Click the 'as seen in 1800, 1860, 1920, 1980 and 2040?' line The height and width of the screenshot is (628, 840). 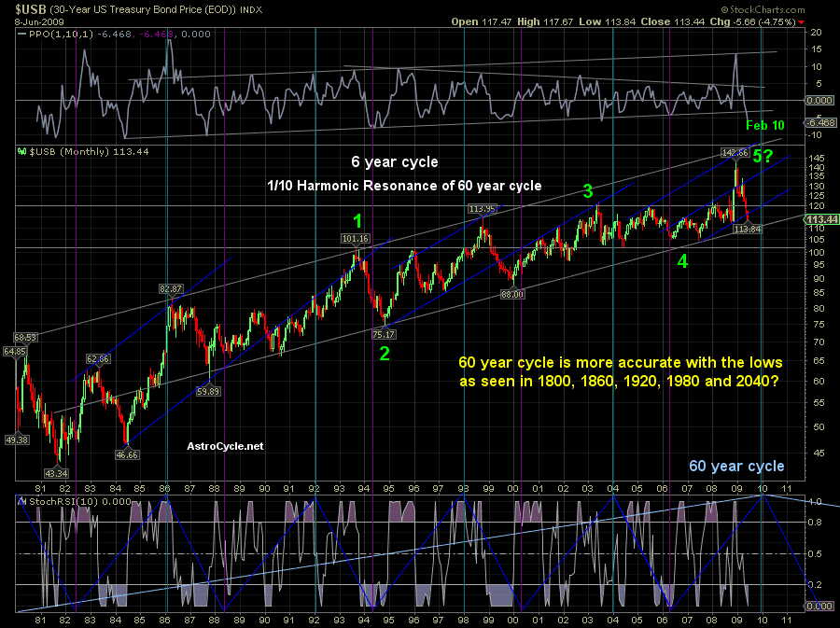pyautogui.click(x=620, y=382)
